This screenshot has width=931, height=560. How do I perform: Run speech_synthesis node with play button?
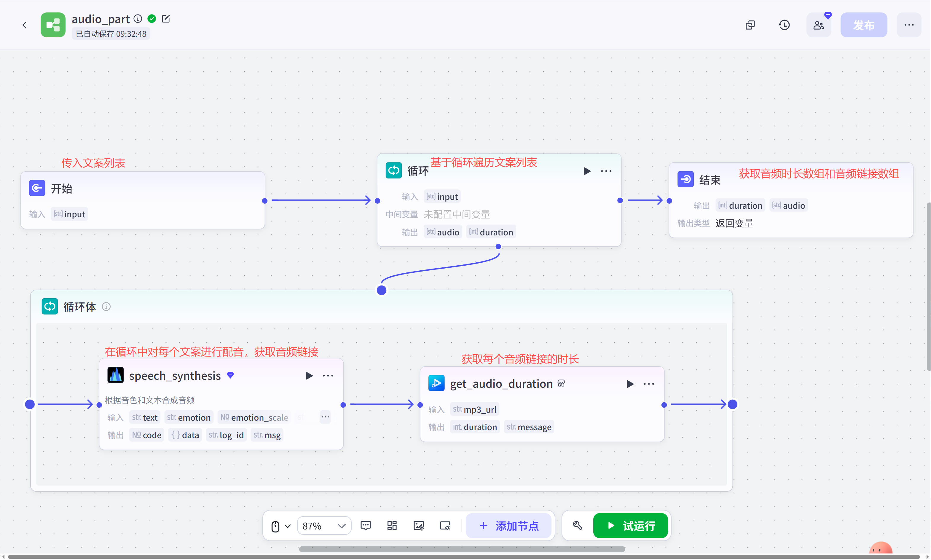tap(309, 376)
